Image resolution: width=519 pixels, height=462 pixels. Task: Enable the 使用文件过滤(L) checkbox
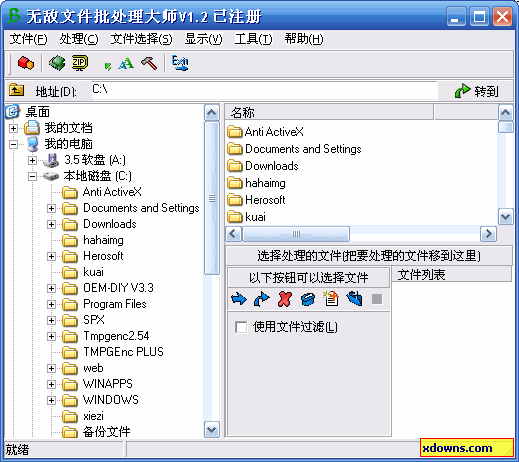[x=241, y=327]
